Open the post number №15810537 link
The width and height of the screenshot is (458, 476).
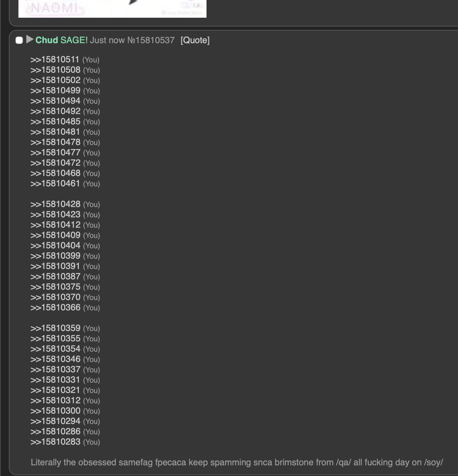click(x=151, y=40)
